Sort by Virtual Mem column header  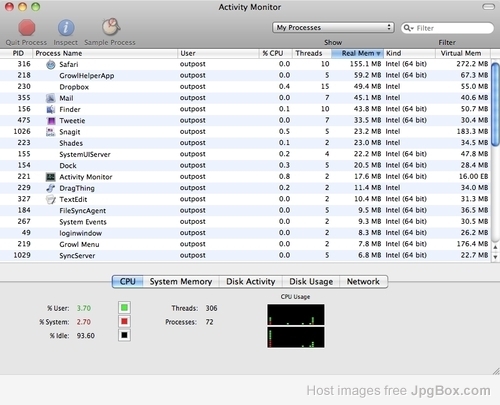pos(463,53)
